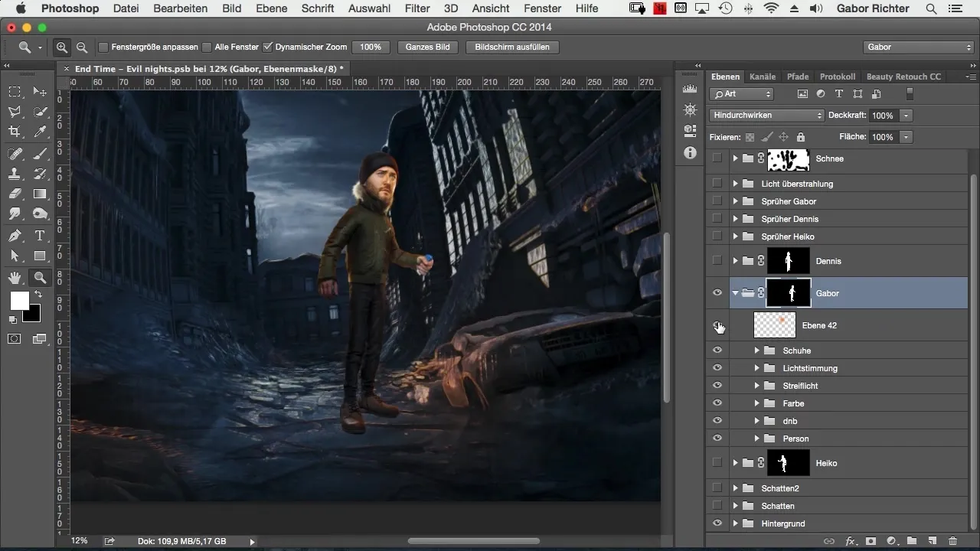This screenshot has width=980, height=551.
Task: Choose the Gradient tool
Action: tap(40, 194)
